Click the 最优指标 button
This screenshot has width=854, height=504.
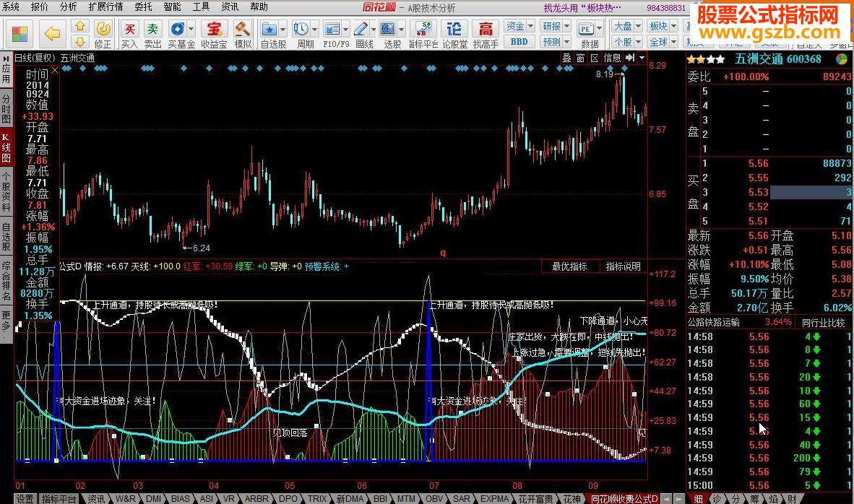570,266
